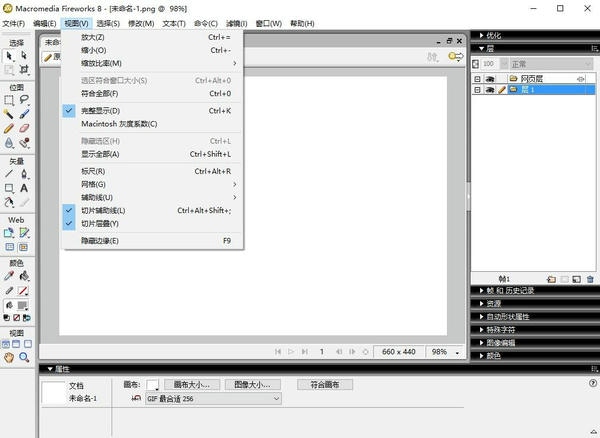Click the help icon in properties panel
This screenshot has width=600, height=438.
point(593,383)
